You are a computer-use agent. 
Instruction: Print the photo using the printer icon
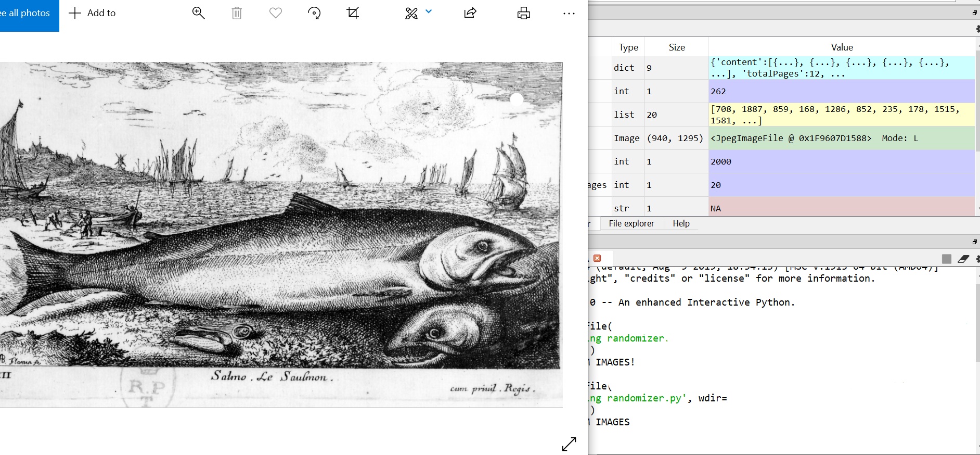(524, 13)
